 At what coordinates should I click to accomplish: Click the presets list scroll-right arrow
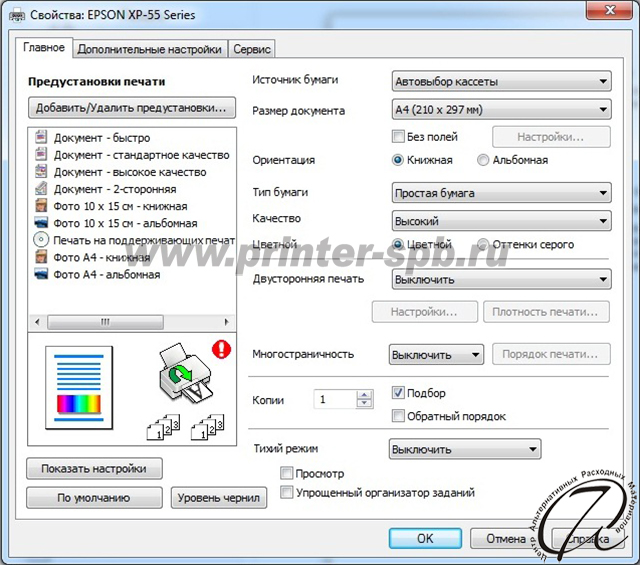pos(227,322)
